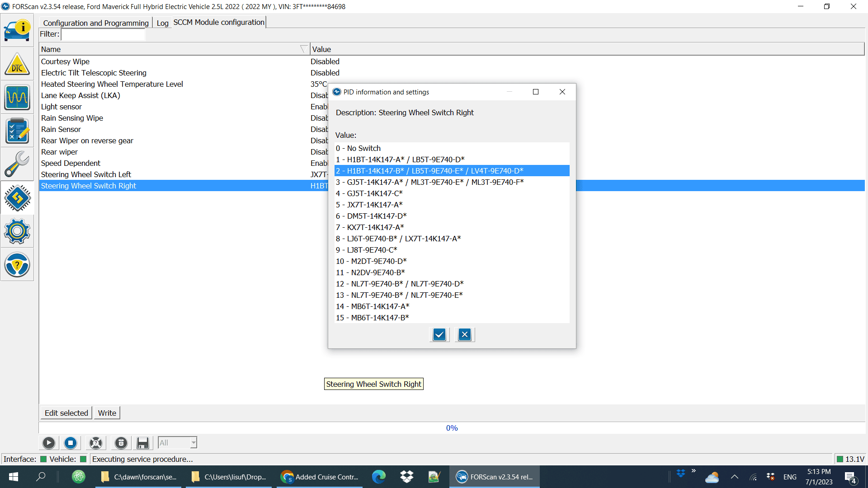Select value 4 - GJ5T-14K147-C*
This screenshot has height=488, width=868.
452,193
